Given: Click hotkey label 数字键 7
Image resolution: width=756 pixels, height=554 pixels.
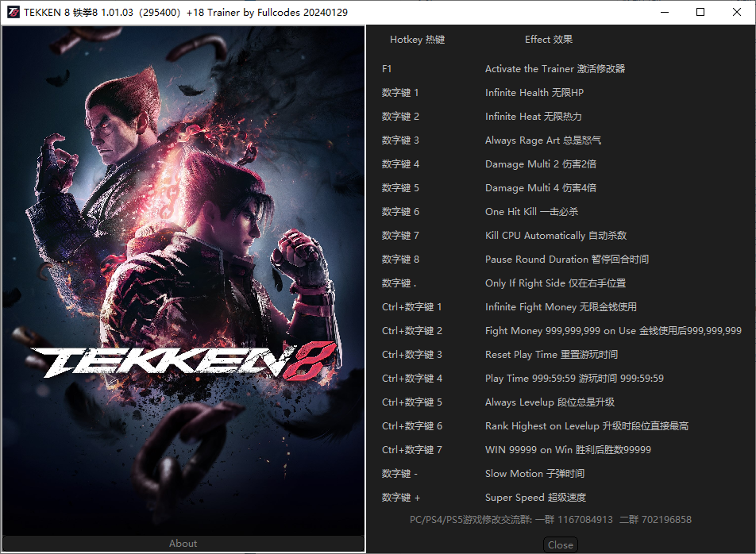Looking at the screenshot, I should pyautogui.click(x=400, y=236).
